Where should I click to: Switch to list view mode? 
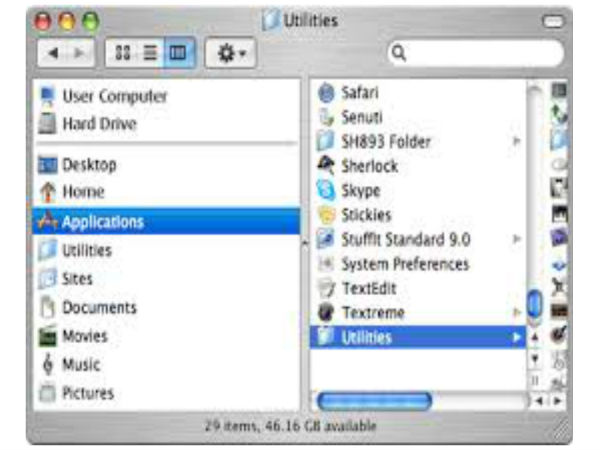click(x=150, y=53)
